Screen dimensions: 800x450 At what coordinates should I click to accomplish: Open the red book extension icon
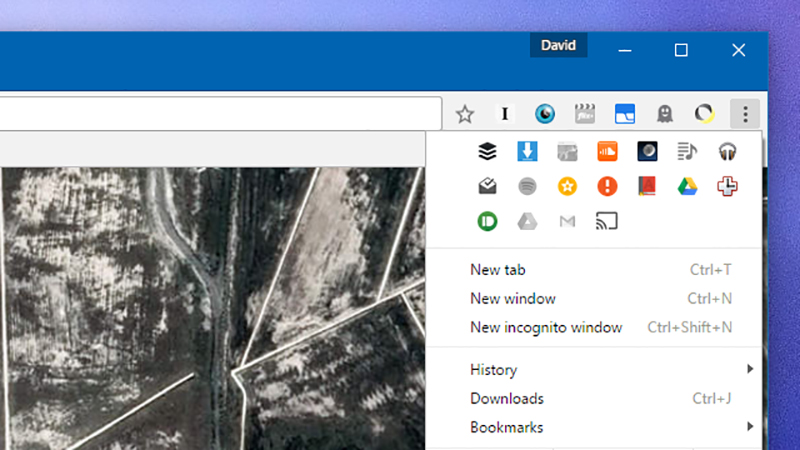pos(647,186)
